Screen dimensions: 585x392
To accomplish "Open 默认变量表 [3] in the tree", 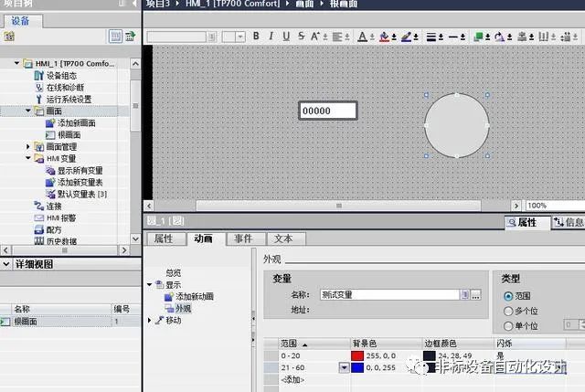I will click(82, 194).
